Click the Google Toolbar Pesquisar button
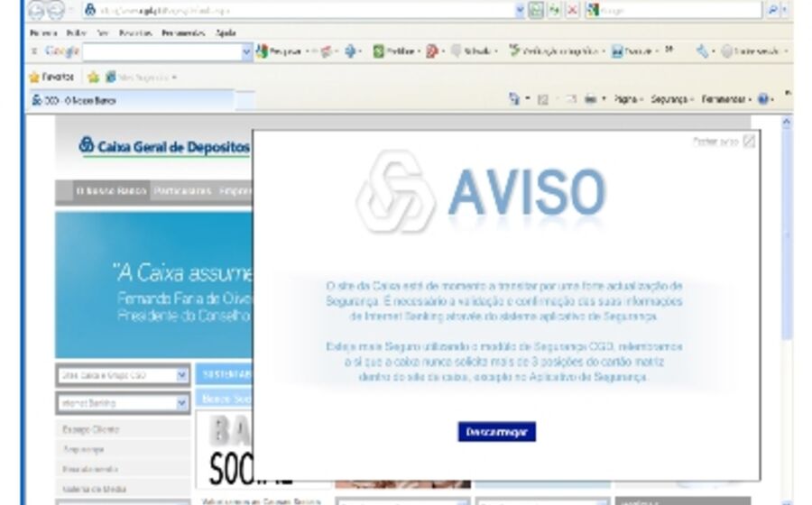 tap(280, 51)
